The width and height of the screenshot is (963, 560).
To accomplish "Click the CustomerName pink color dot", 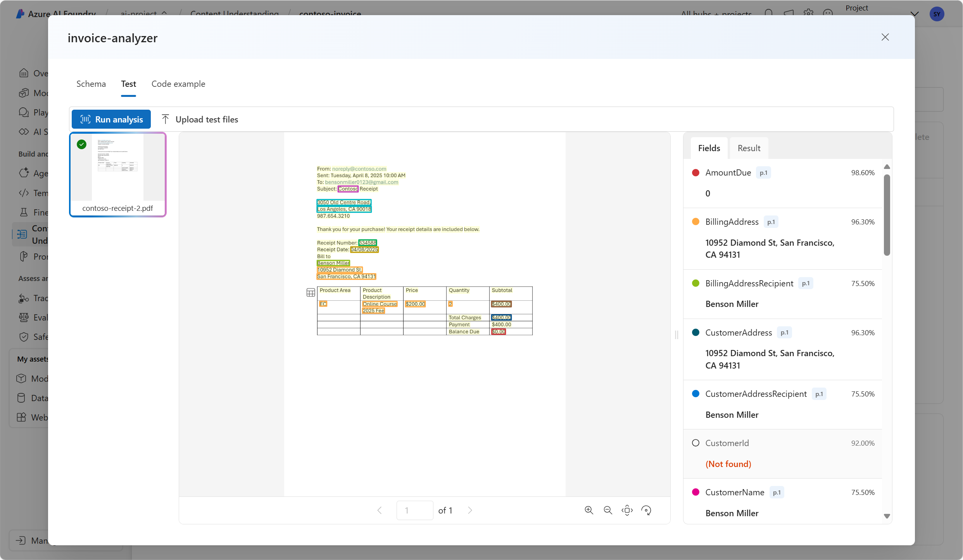I will [695, 492].
